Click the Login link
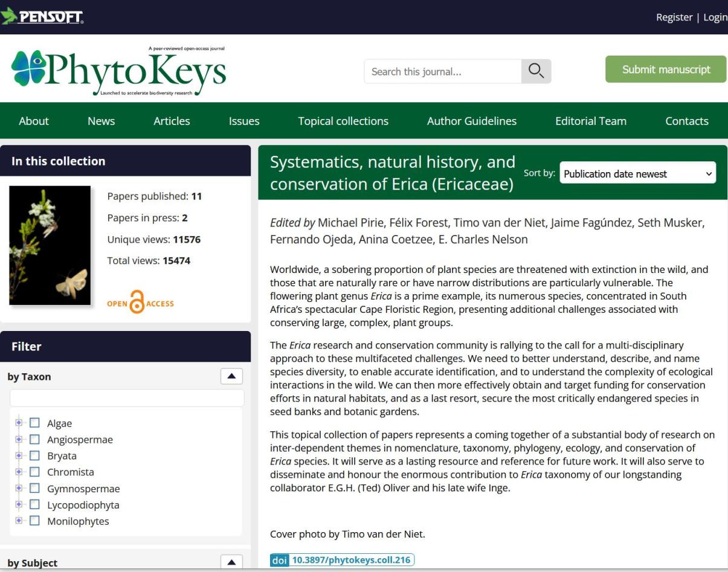Screen dimensions: 728x572 pyautogui.click(x=715, y=17)
